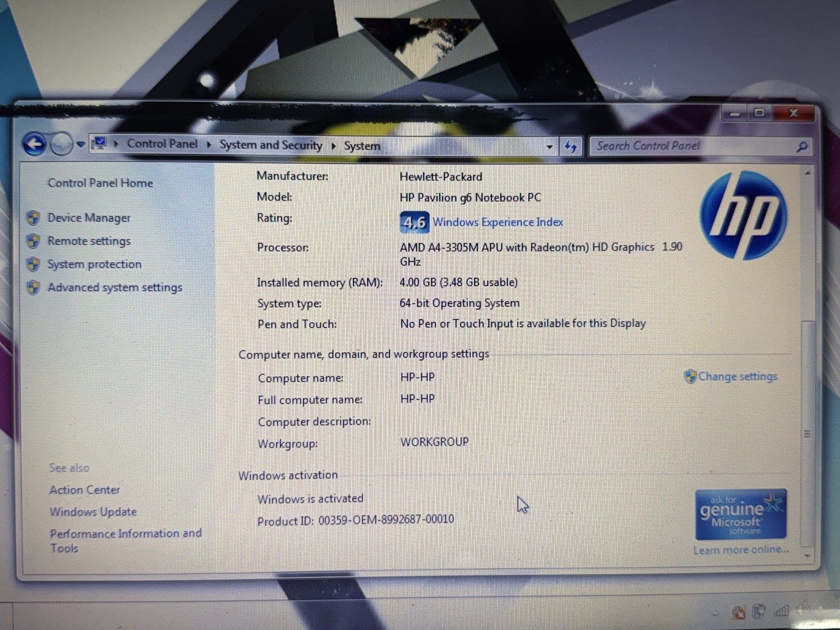Select System breadcrumb item
This screenshot has width=840, height=630.
point(362,146)
